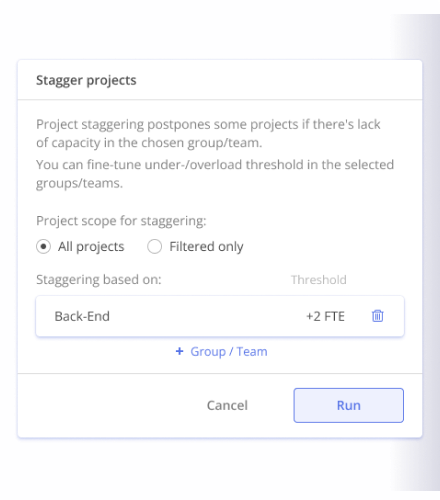Click the 'Project staggering postpones' description paragraph
The height and width of the screenshot is (500, 440).
coord(208,133)
